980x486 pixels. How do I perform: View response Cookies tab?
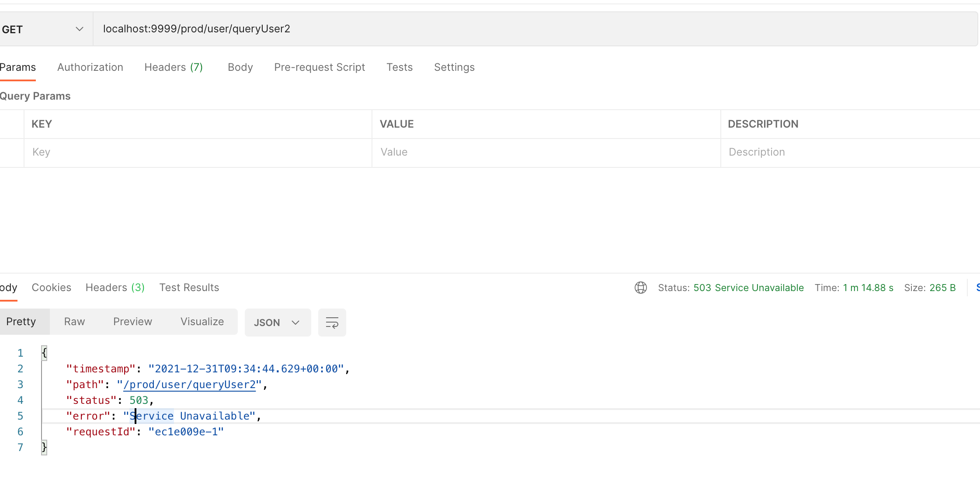tap(51, 288)
